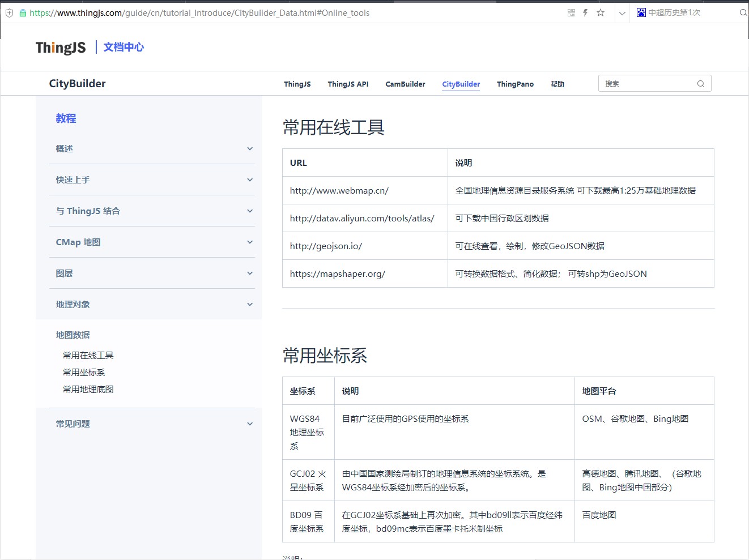Click the browser search magnifier at far right
Image resolution: width=749 pixels, height=560 pixels.
click(x=743, y=12)
